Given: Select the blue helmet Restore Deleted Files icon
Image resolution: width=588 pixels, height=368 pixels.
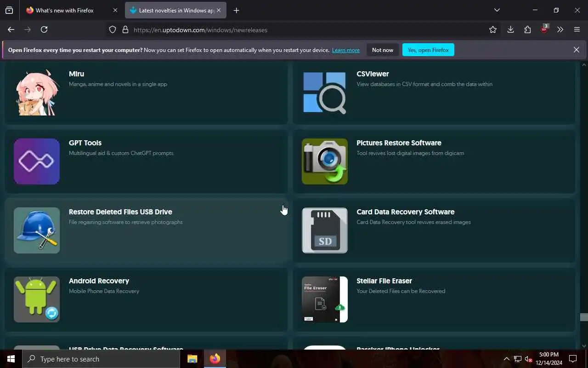Looking at the screenshot, I should [37, 230].
